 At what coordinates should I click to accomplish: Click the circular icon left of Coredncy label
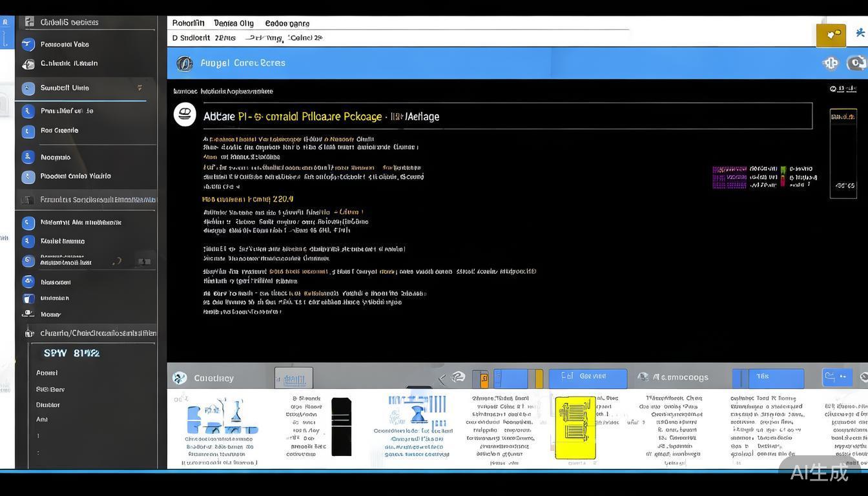180,378
